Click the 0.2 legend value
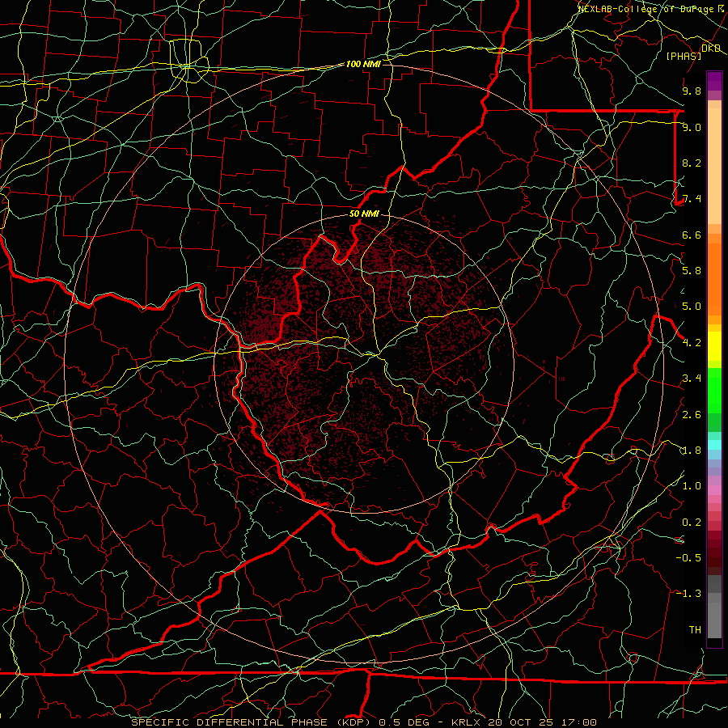Image resolution: width=728 pixels, height=728 pixels. 692,523
